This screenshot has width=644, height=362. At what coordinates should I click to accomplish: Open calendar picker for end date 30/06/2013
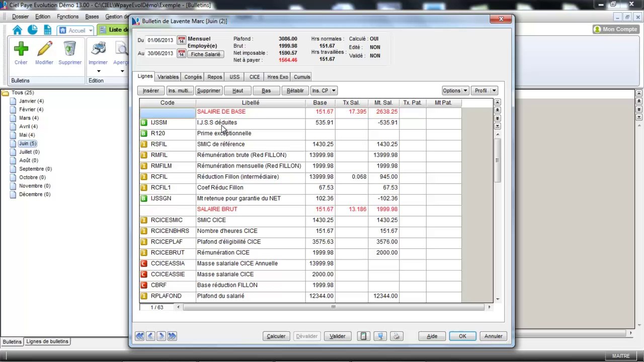point(182,53)
